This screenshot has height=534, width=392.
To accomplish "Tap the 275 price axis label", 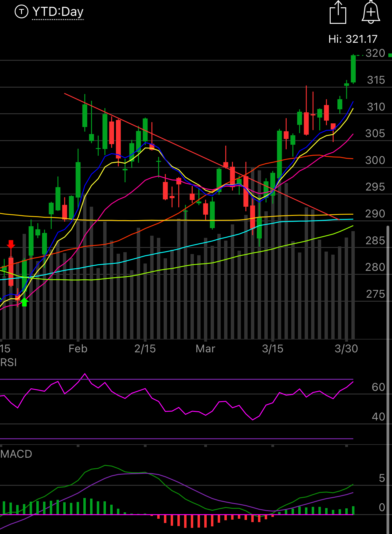I will point(375,294).
